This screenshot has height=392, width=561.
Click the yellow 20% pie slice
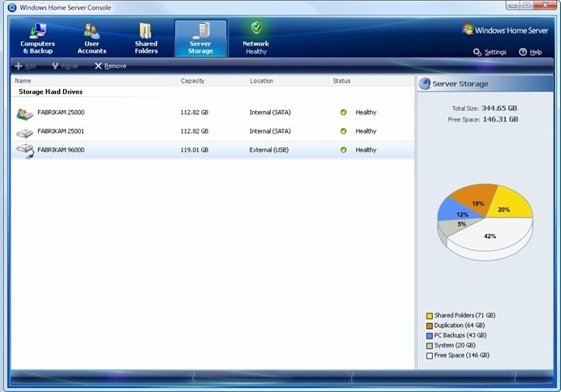(x=510, y=203)
